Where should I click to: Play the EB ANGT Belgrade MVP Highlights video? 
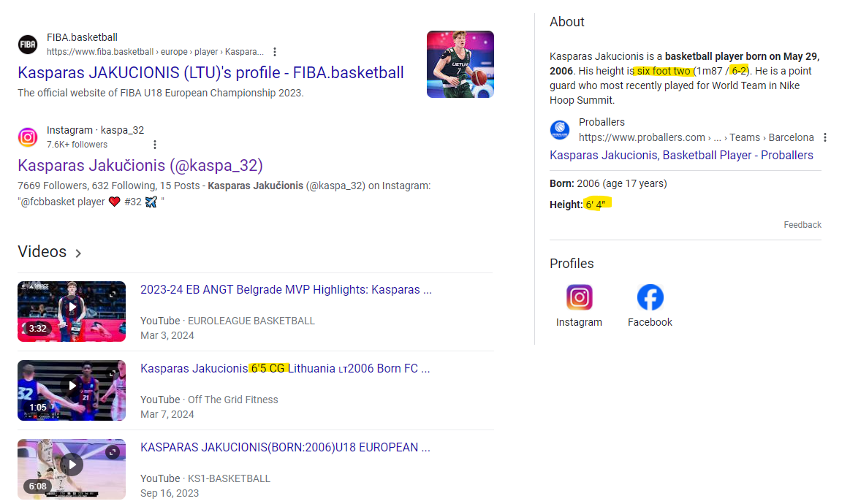(x=72, y=311)
